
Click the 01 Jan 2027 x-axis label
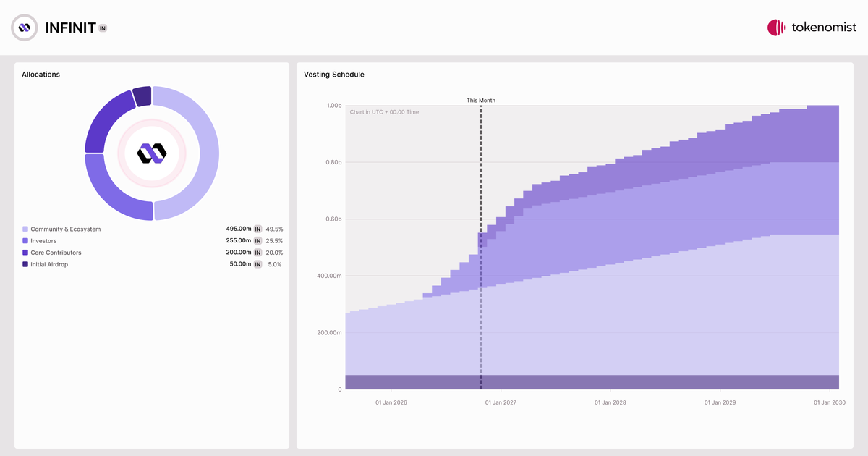point(501,402)
